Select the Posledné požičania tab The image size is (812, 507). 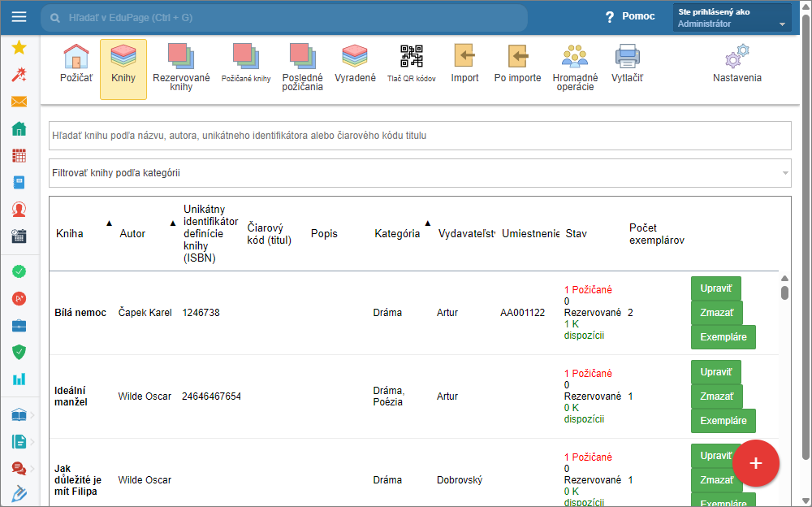[x=302, y=64]
